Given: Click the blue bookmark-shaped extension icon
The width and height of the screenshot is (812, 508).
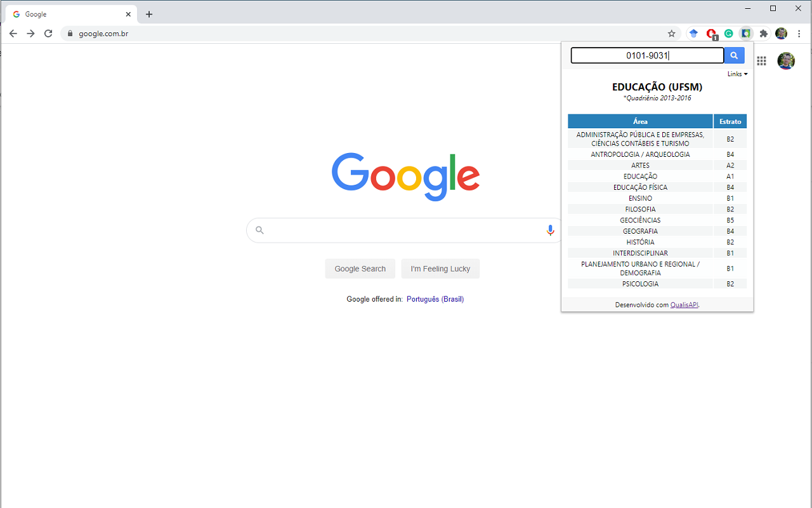Looking at the screenshot, I should pos(693,33).
